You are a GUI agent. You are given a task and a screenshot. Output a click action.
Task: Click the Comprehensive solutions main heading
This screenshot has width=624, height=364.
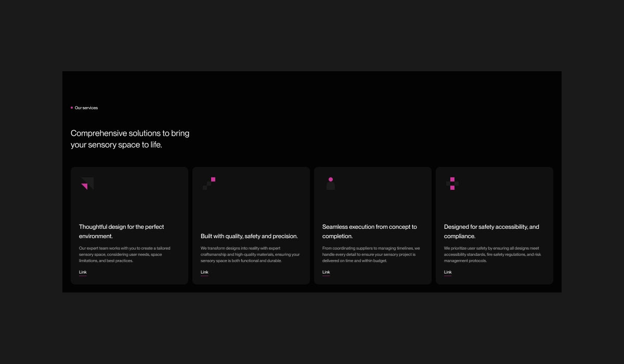130,139
